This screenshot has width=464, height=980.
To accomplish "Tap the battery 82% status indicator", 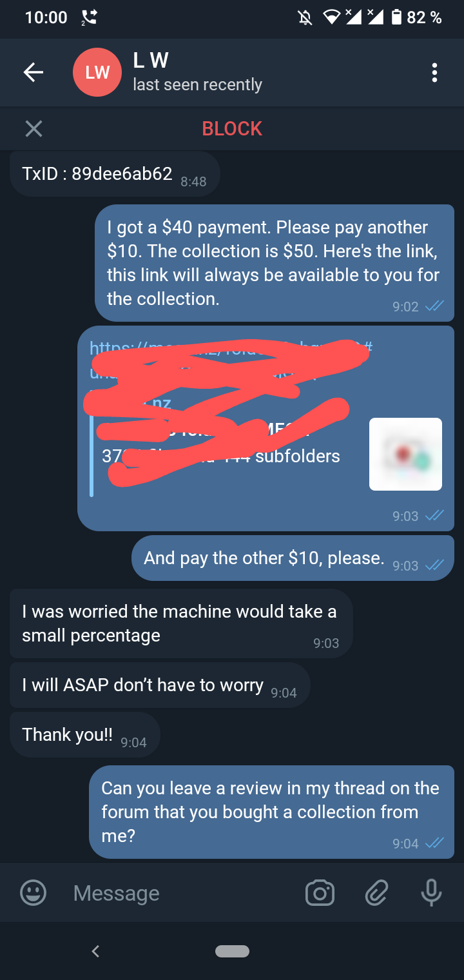I will click(416, 17).
